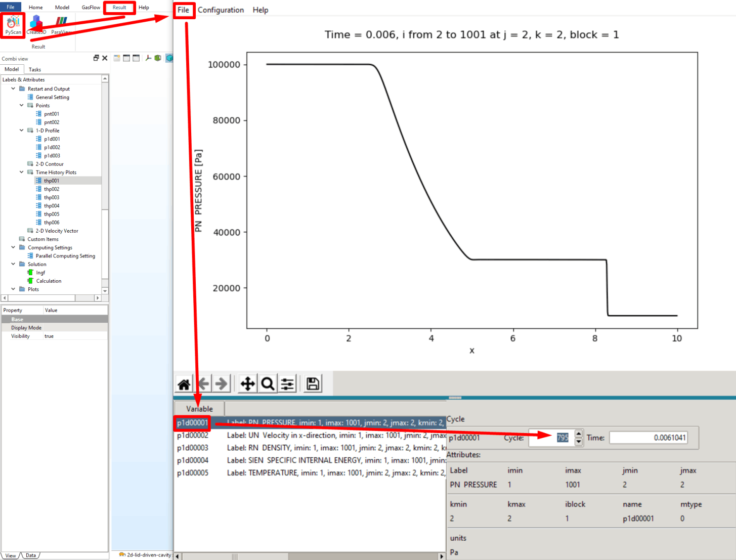Switch to the View tab at bottom
Viewport: 736px width, 560px height.
click(x=11, y=555)
